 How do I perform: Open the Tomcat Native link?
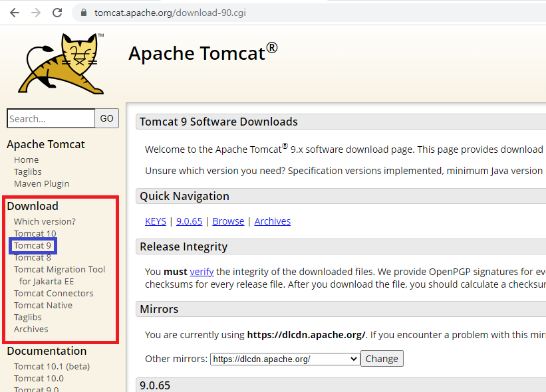click(x=43, y=306)
